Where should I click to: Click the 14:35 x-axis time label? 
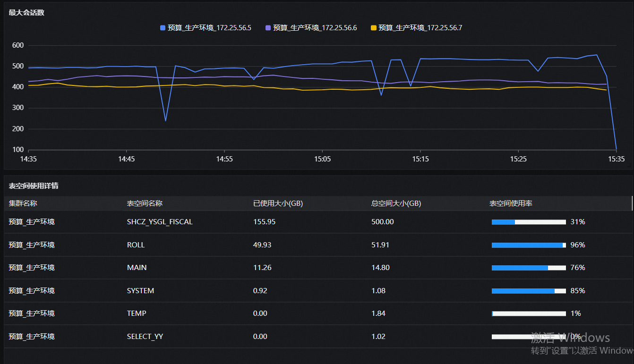tap(28, 159)
